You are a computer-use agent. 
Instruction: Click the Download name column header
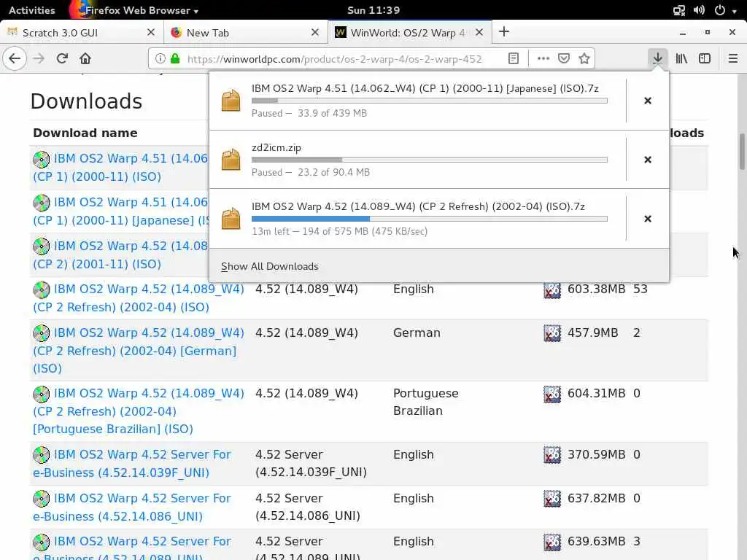(85, 133)
